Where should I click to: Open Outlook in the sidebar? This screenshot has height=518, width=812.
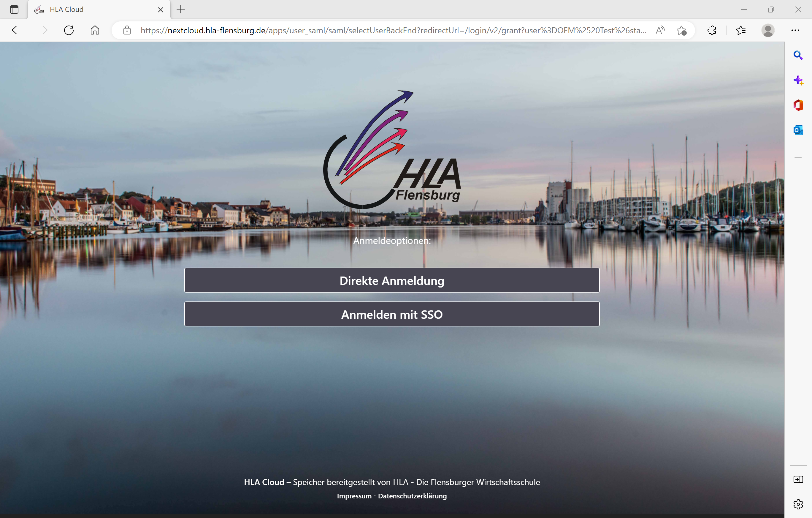pyautogui.click(x=798, y=130)
